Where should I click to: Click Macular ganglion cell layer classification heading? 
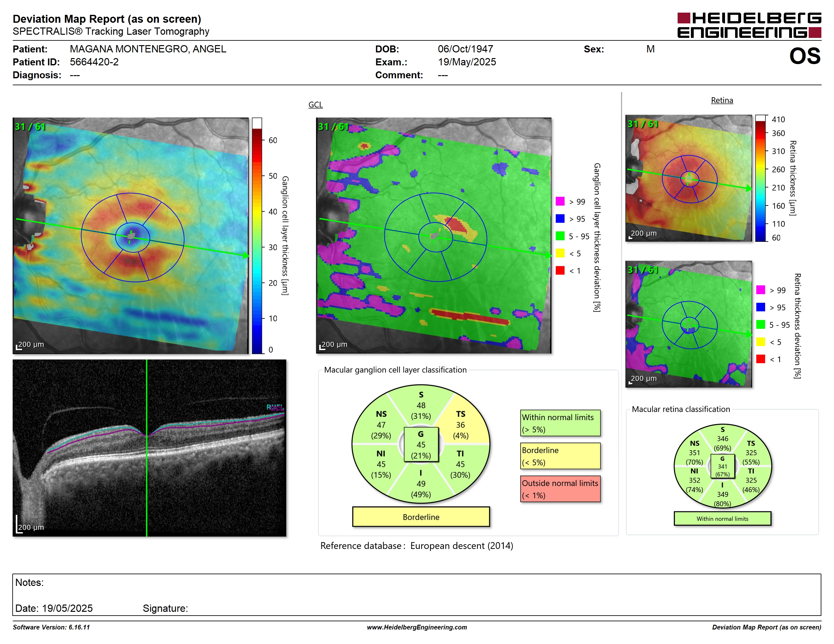pyautogui.click(x=395, y=370)
